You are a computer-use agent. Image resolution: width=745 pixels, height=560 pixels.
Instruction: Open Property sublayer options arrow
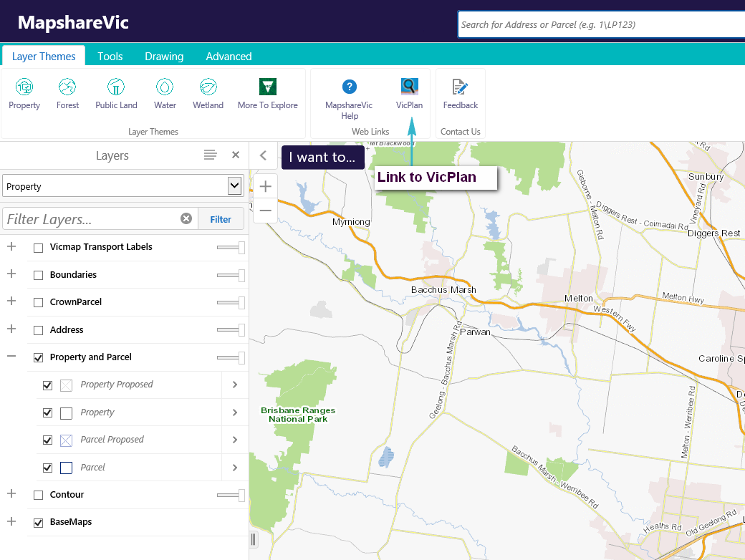(235, 412)
